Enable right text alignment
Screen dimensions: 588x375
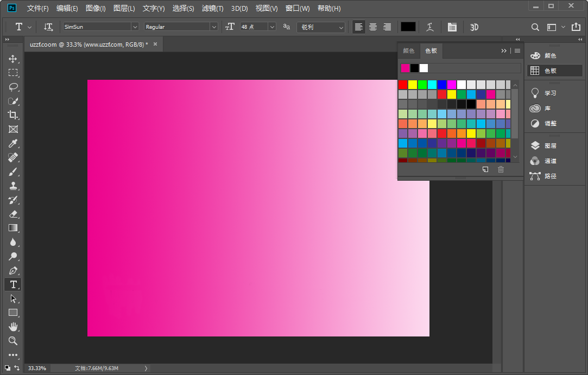387,27
